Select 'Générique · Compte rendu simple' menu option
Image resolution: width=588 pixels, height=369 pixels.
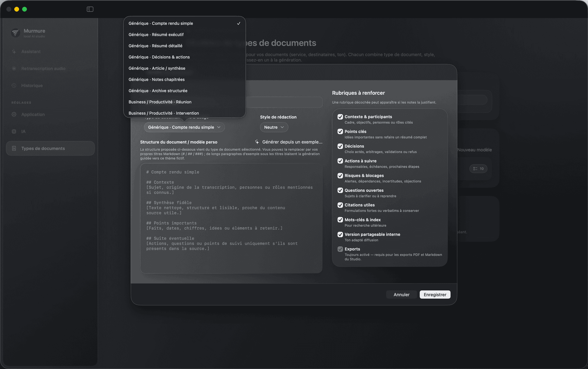[x=184, y=23]
